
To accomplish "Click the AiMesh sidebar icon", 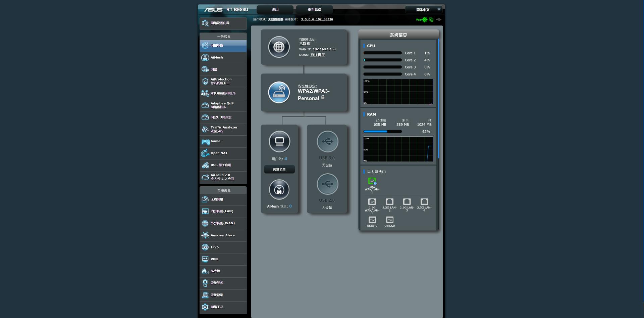I will click(x=205, y=58).
